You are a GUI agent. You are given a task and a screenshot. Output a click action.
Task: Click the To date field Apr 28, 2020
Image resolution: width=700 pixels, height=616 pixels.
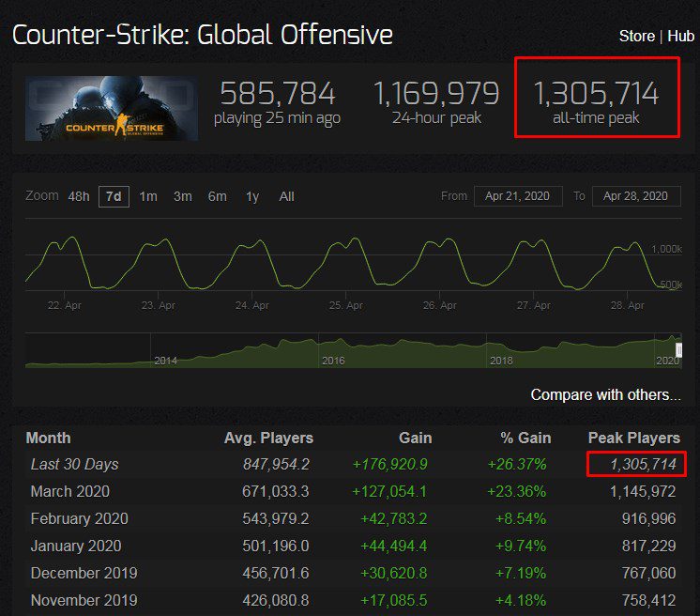pyautogui.click(x=635, y=196)
